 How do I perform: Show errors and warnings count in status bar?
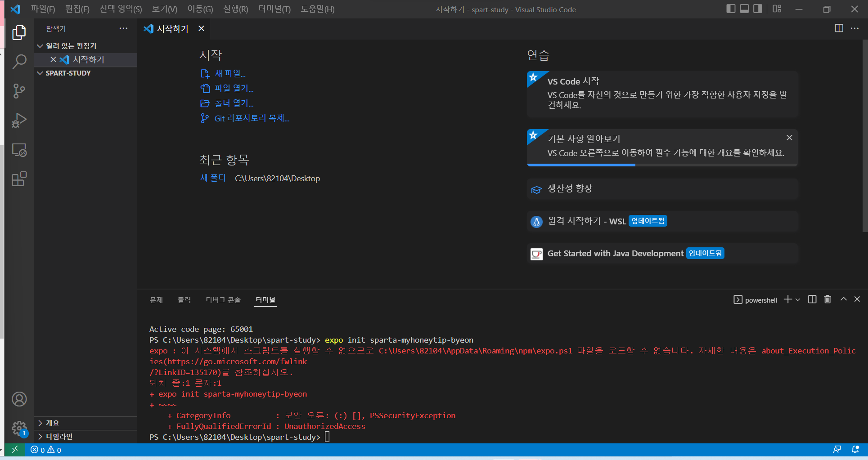click(x=46, y=450)
